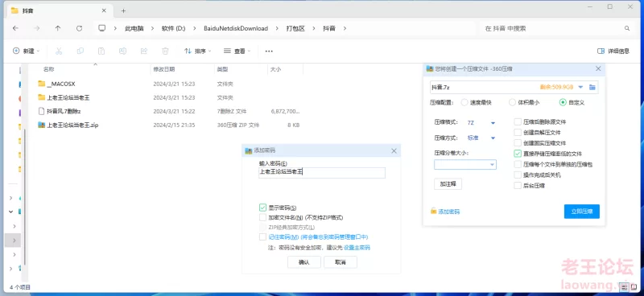
Task: Enable 创建固实压缩文件 checkbox
Action: click(x=518, y=143)
